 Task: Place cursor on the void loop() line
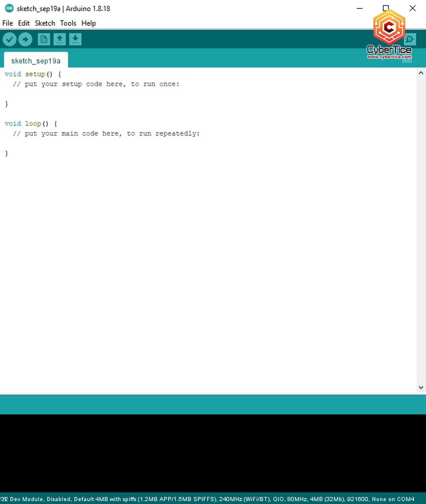[31, 124]
